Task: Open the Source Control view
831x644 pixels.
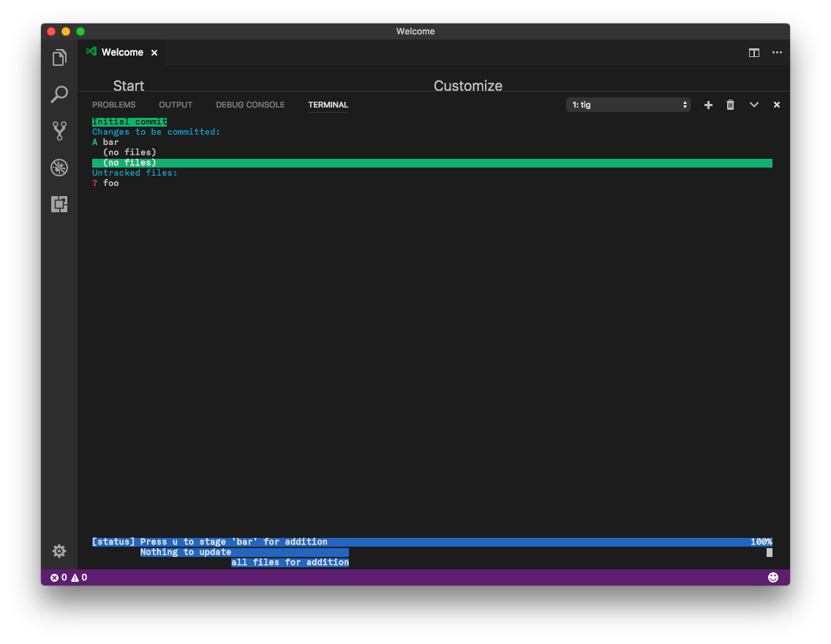Action: coord(59,131)
